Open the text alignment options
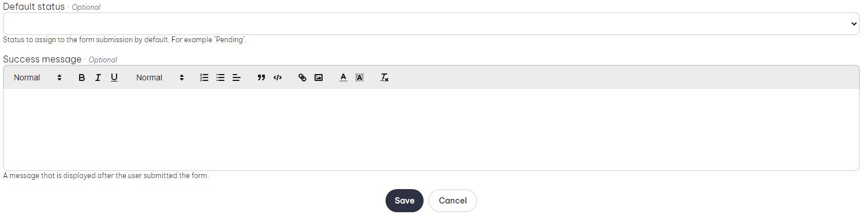This screenshot has height=218, width=868. pyautogui.click(x=237, y=77)
